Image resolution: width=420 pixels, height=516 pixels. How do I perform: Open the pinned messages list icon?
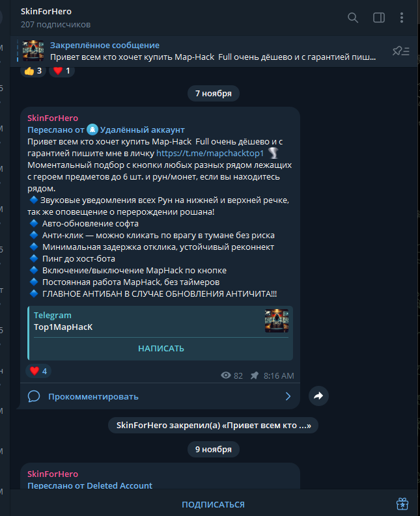[401, 51]
